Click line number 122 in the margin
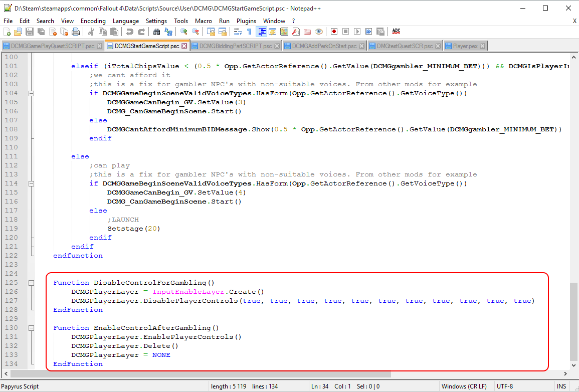This screenshot has width=579, height=392. tap(11, 256)
